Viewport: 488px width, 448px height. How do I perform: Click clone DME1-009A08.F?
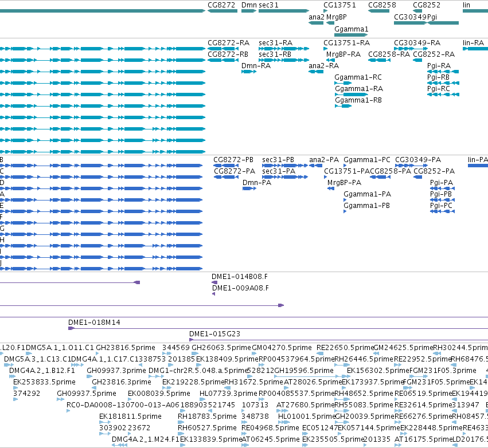(241, 288)
